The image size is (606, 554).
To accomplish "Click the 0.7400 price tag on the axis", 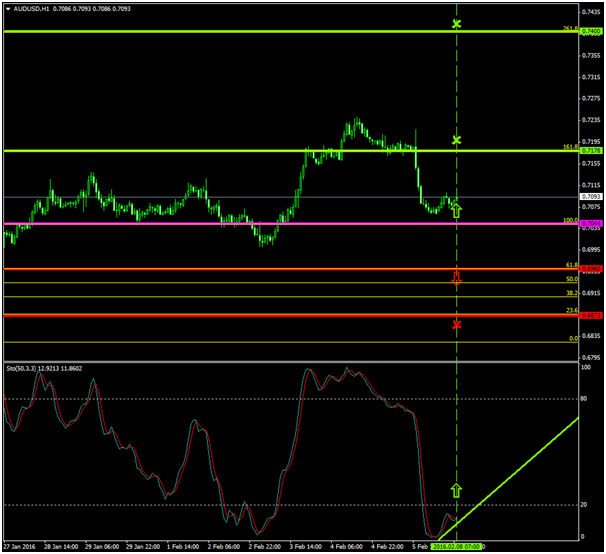I will pyautogui.click(x=592, y=31).
